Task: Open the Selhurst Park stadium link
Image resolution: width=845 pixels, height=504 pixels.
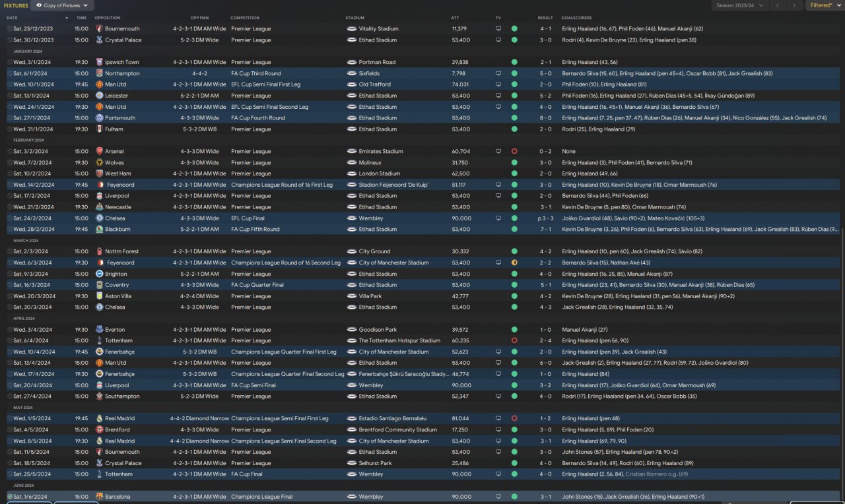Action: click(x=374, y=463)
